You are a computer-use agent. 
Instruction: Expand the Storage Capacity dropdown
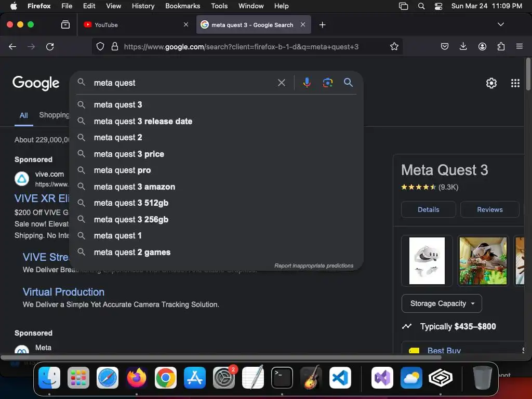tap(442, 303)
